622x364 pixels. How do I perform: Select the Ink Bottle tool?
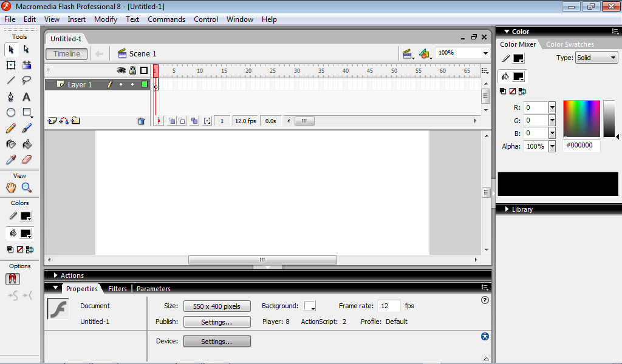(x=11, y=144)
